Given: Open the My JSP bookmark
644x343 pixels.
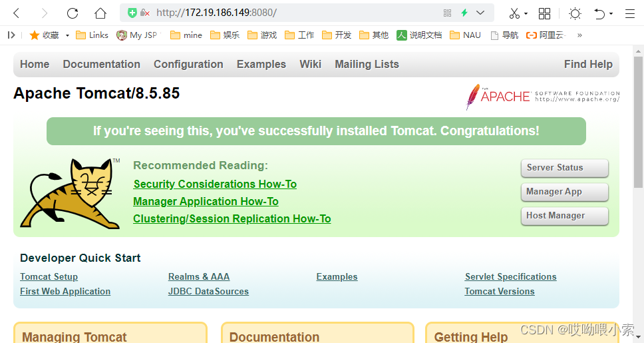Looking at the screenshot, I should 137,35.
